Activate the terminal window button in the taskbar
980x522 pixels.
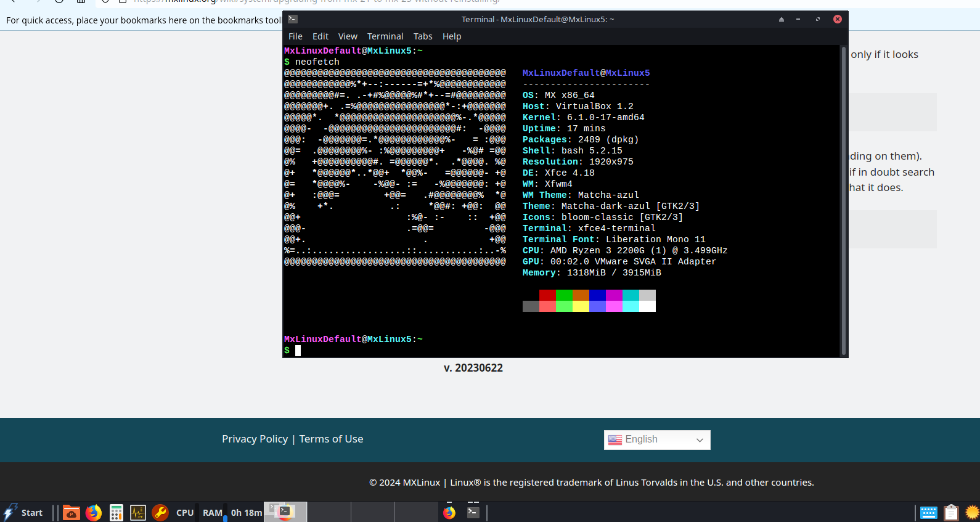[473, 512]
